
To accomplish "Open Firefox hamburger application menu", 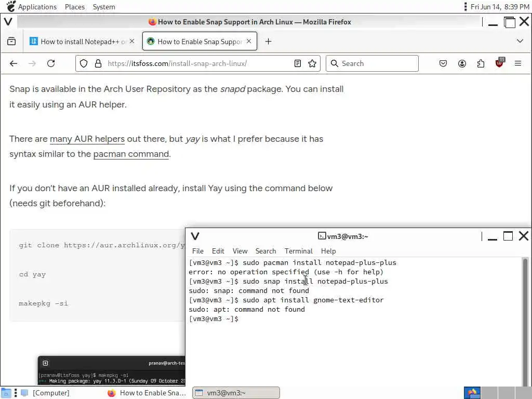I will click(x=518, y=63).
